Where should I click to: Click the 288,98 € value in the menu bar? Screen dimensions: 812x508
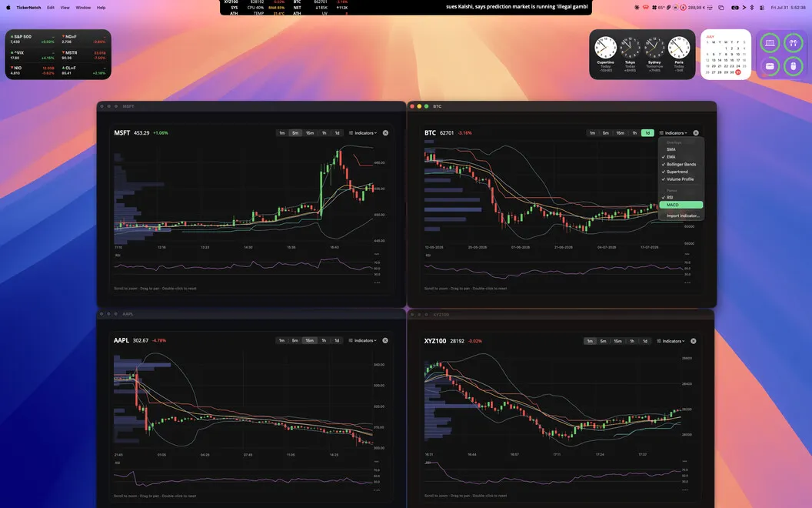[697, 8]
